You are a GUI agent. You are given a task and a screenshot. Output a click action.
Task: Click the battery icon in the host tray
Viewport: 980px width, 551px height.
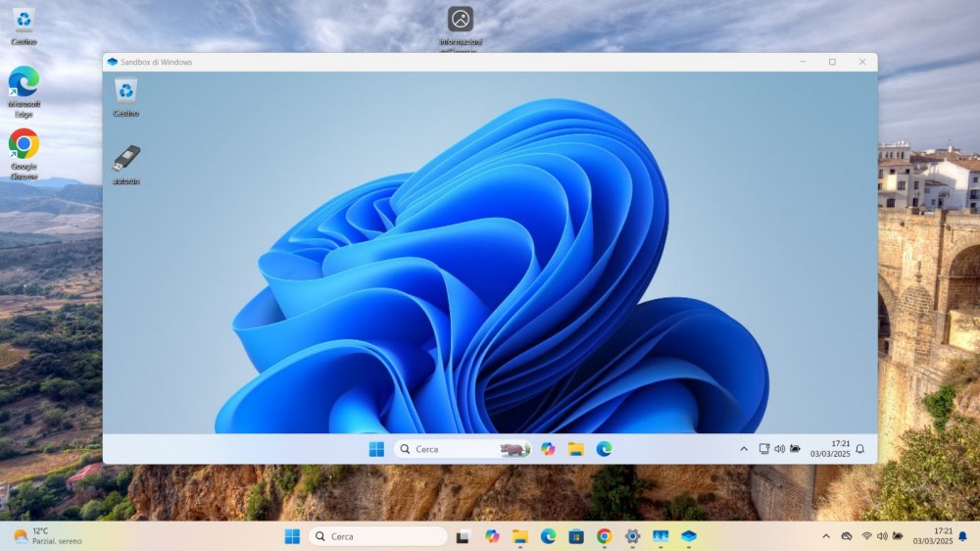tap(898, 536)
